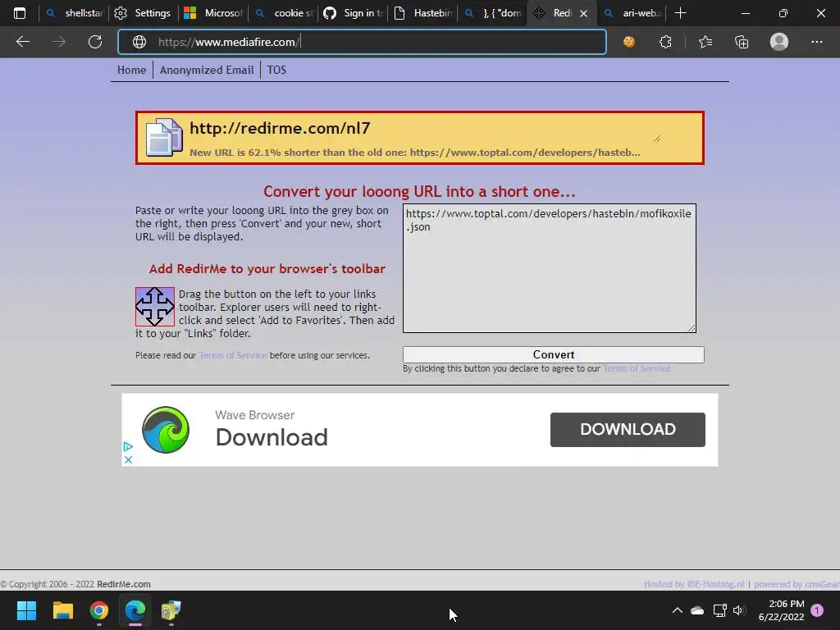The height and width of the screenshot is (630, 840).
Task: Click RedirMe.com in the copyright footer
Action: pos(124,584)
